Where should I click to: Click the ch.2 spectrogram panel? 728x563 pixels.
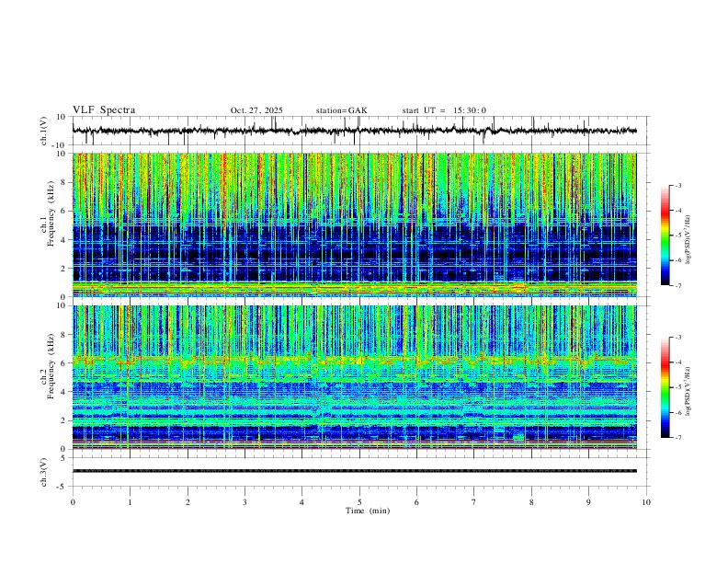(355, 377)
